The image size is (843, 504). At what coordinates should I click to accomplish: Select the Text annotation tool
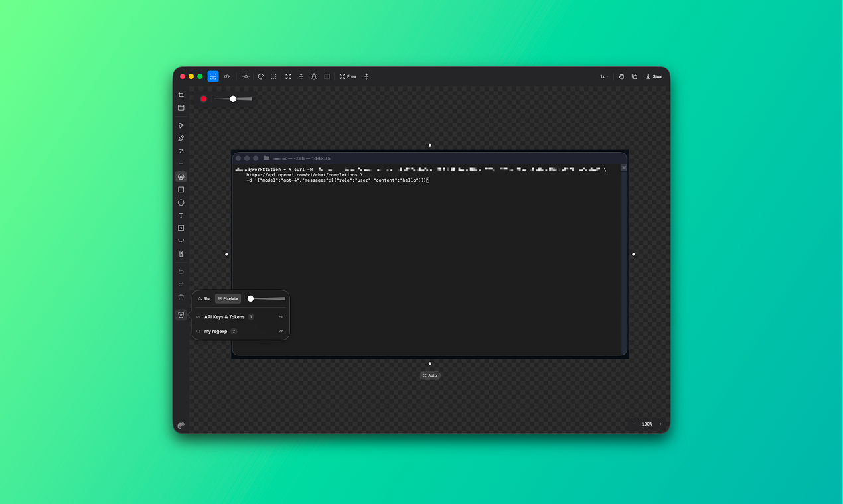[x=181, y=215]
